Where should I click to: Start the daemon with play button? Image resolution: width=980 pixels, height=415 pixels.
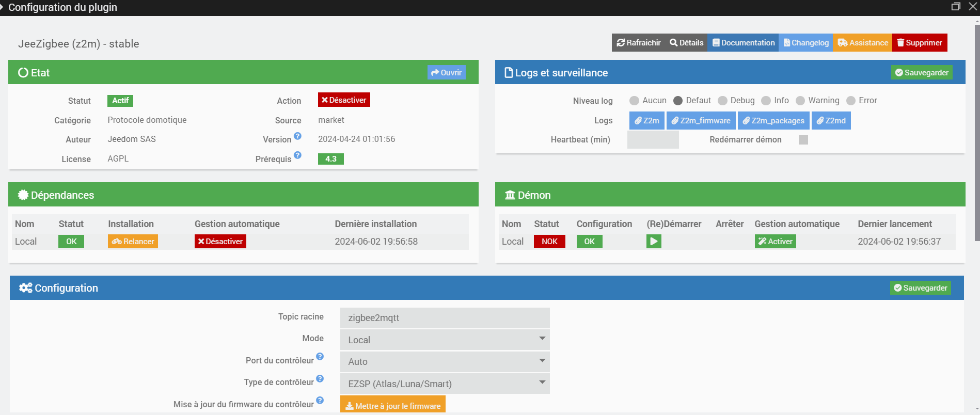pos(654,242)
